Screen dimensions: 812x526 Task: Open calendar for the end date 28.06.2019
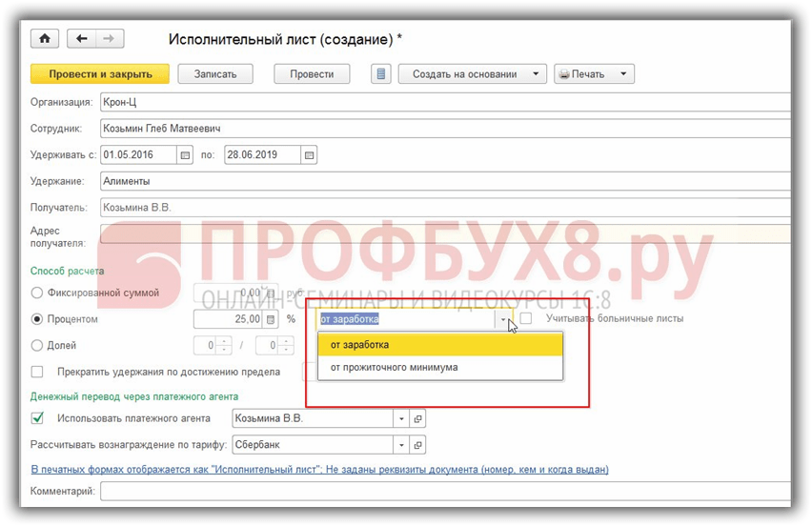pos(309,155)
